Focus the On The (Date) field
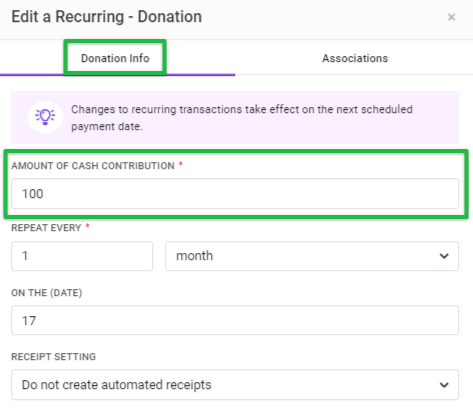 click(x=235, y=320)
